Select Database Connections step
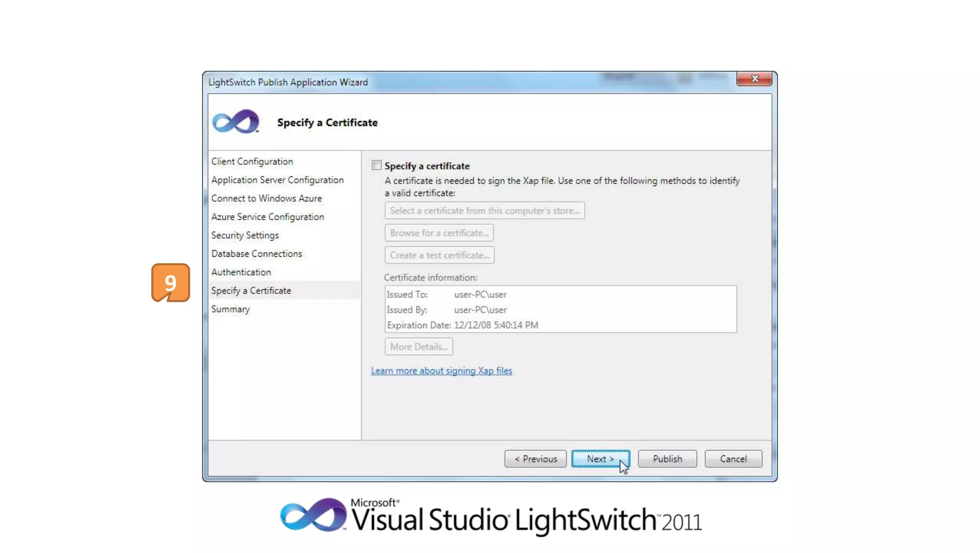The width and height of the screenshot is (980, 553). point(256,254)
